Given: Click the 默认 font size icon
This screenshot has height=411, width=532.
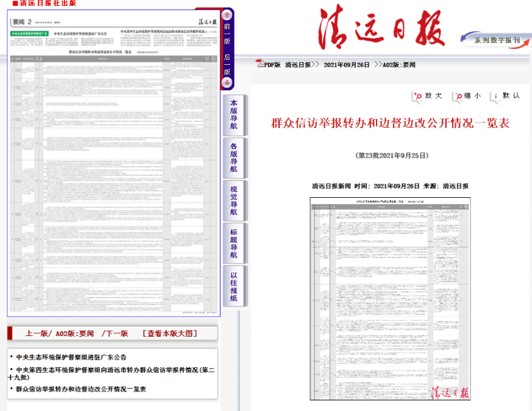Looking at the screenshot, I should (x=495, y=97).
